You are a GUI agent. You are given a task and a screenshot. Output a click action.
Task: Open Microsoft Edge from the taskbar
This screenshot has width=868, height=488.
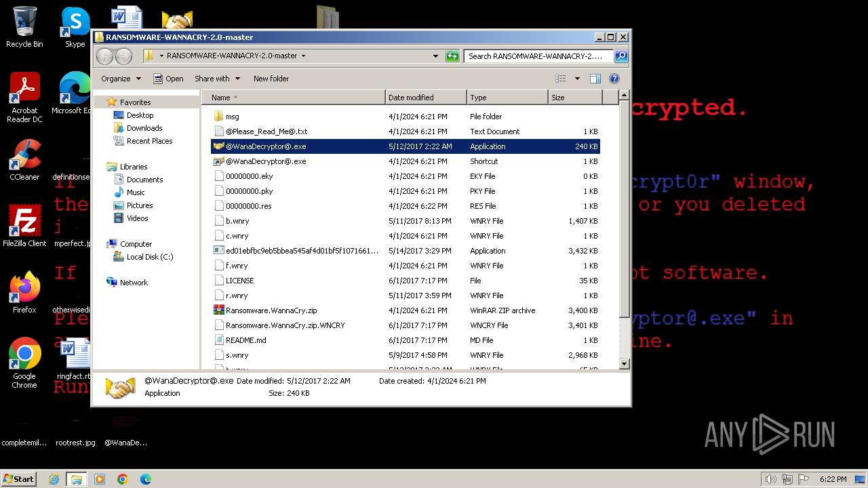[x=145, y=479]
